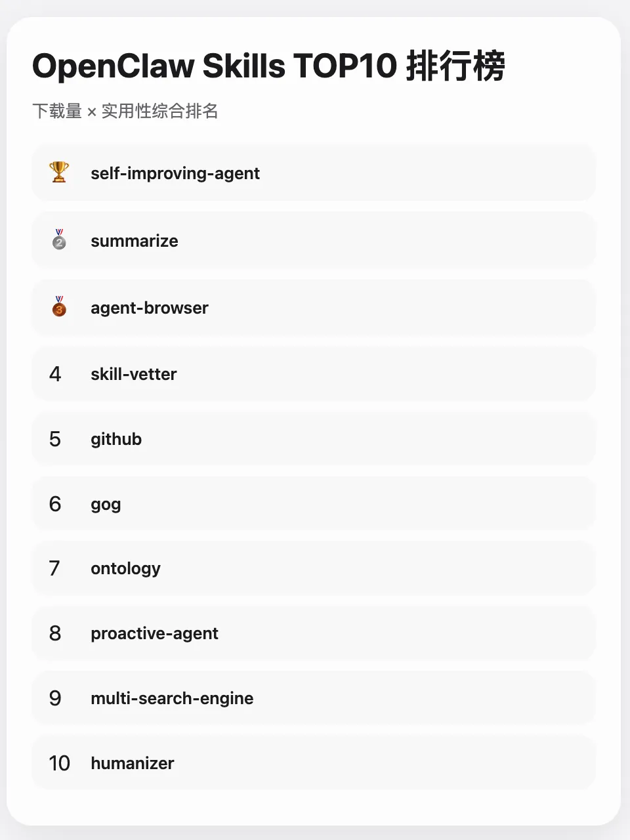Image resolution: width=630 pixels, height=840 pixels.
Task: Click the rank number 9
Action: coord(55,698)
